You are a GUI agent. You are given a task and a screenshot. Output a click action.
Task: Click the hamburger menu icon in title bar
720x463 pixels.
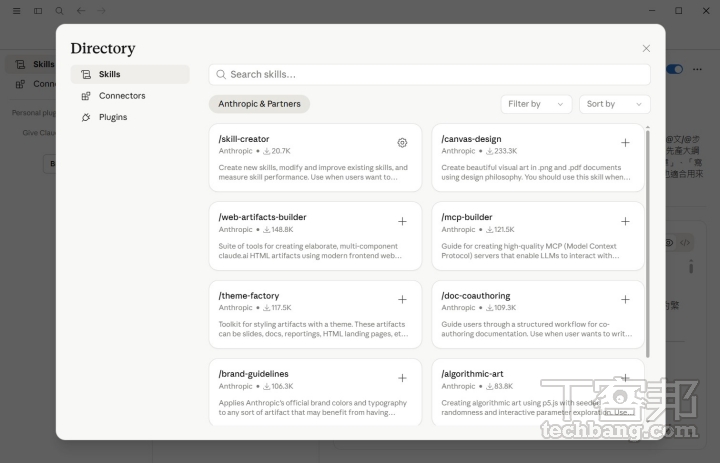[17, 11]
